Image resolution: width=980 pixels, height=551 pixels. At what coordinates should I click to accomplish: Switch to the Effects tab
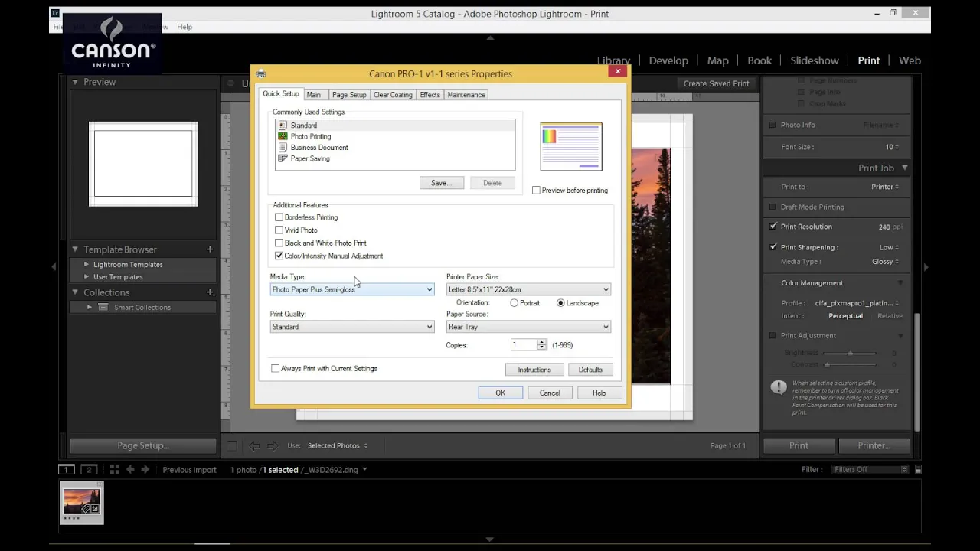[x=430, y=95]
